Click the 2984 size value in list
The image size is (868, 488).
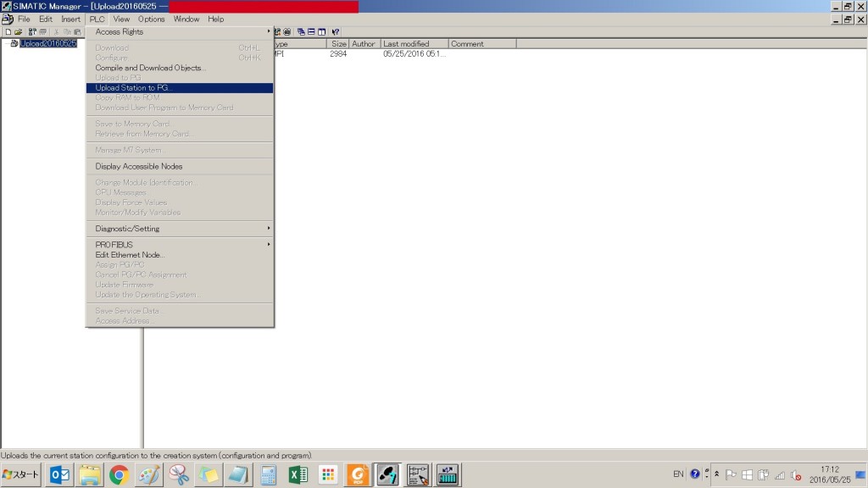tap(337, 53)
